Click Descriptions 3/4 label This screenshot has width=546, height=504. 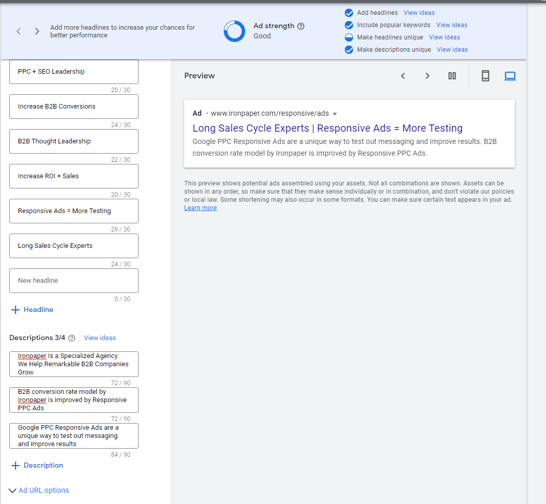coord(37,338)
